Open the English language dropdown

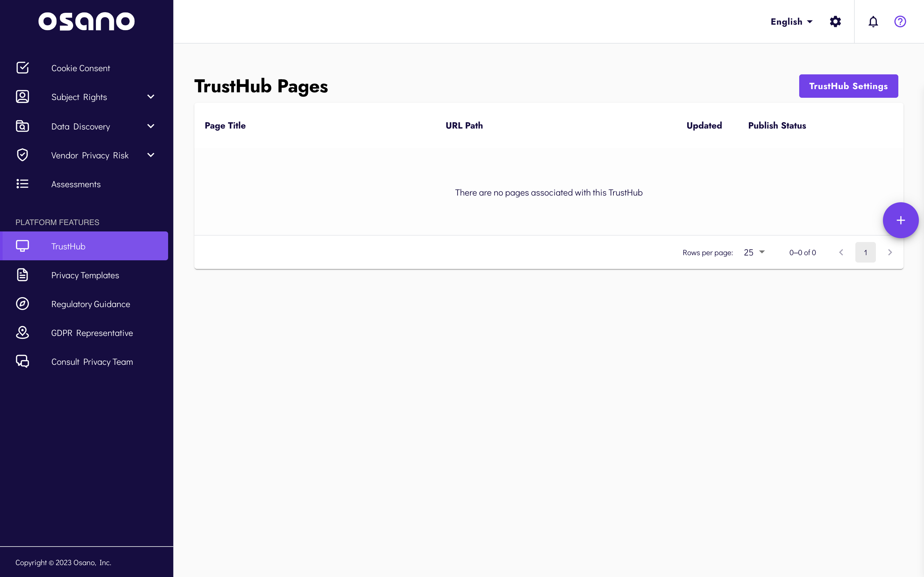coord(791,22)
